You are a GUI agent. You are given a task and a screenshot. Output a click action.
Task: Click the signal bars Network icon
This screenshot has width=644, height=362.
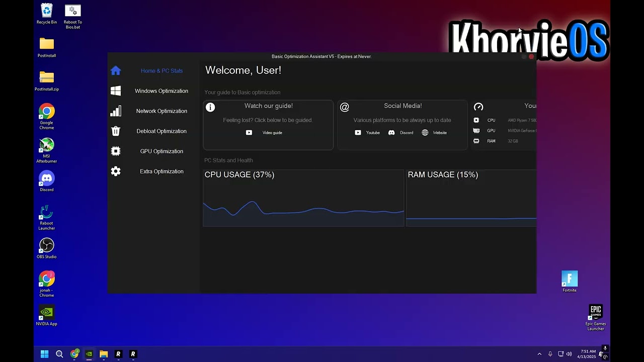pyautogui.click(x=116, y=111)
